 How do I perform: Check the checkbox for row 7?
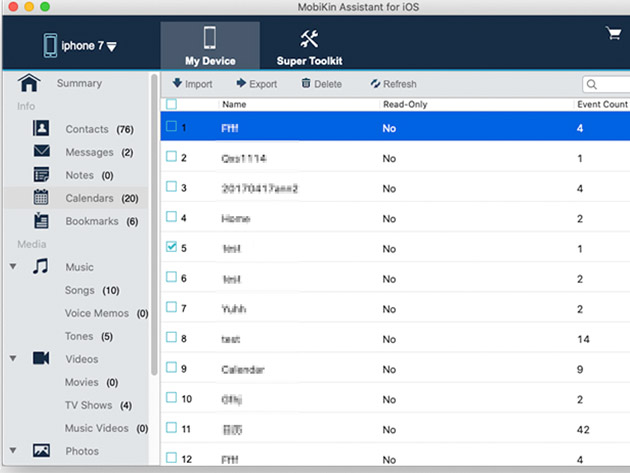[x=172, y=307]
